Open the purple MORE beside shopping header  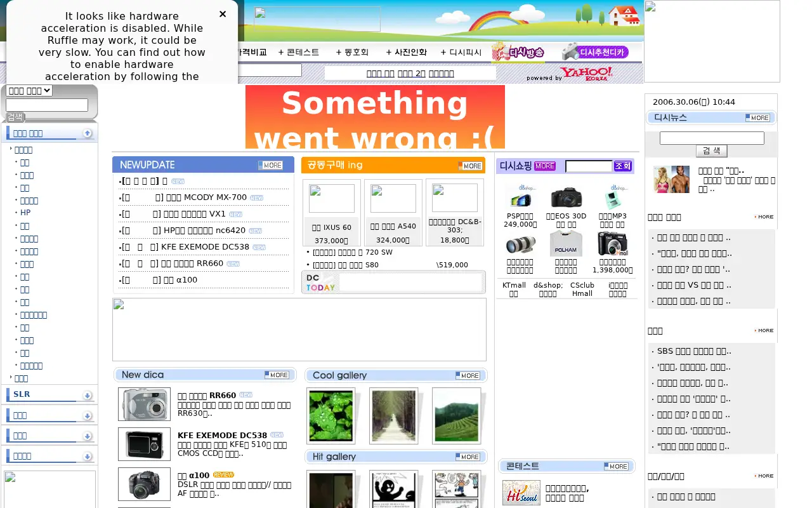[545, 166]
